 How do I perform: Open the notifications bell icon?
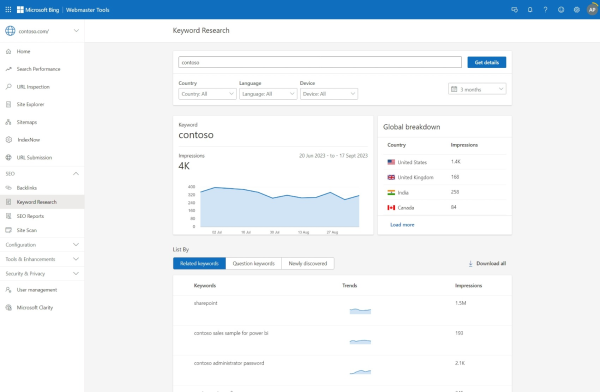(530, 10)
